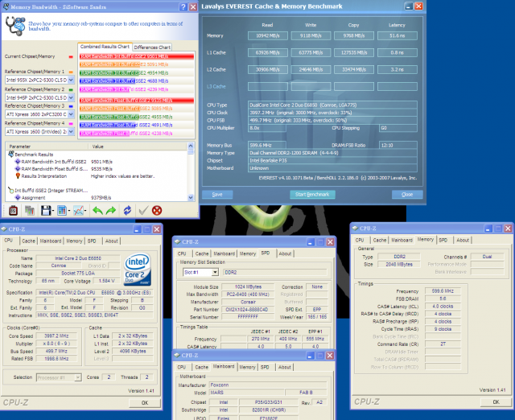Click the diamond icon beside the Assignment row
Image resolution: width=515 pixels, height=420 pixels.
pos(18,197)
